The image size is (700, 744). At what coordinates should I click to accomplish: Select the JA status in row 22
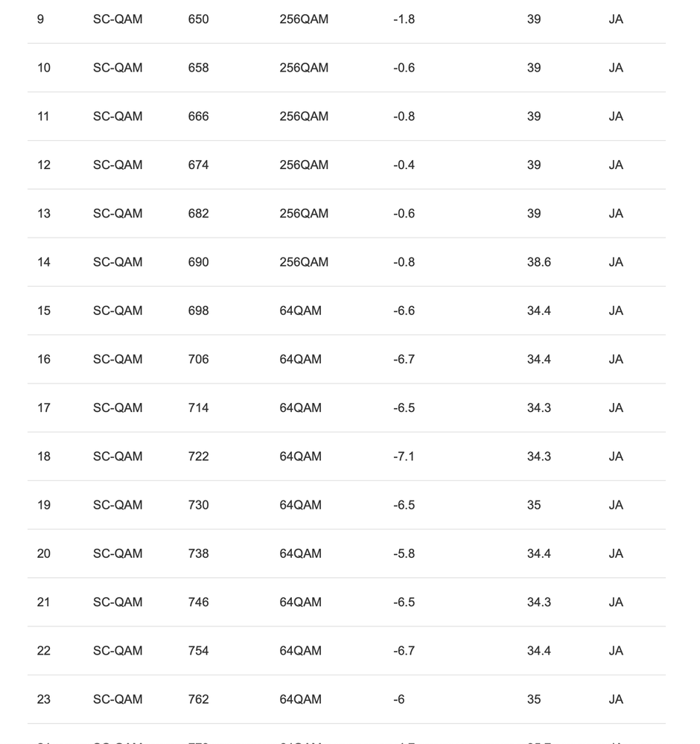point(616,651)
